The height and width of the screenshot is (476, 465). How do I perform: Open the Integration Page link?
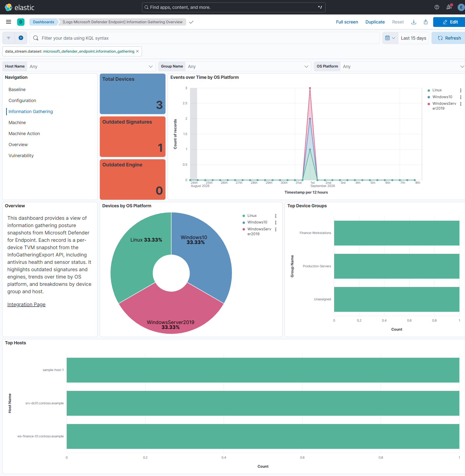26,304
